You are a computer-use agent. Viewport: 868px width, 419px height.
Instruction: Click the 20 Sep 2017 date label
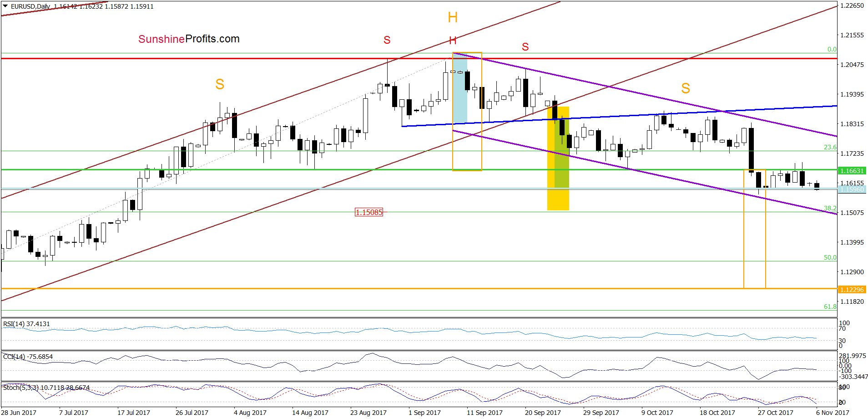(543, 413)
